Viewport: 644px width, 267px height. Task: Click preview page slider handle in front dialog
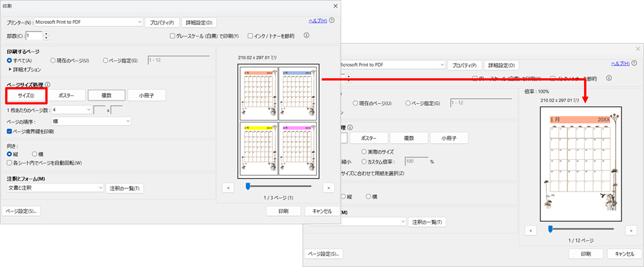click(248, 186)
